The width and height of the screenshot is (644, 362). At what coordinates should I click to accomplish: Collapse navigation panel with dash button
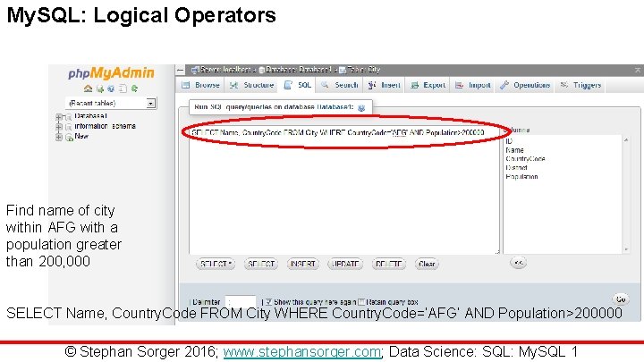(x=181, y=71)
